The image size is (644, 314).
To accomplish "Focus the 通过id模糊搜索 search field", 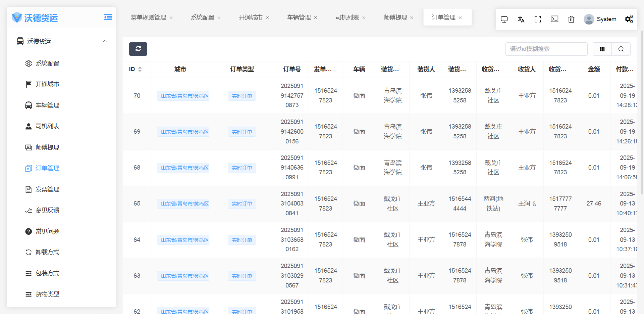I will (x=546, y=49).
